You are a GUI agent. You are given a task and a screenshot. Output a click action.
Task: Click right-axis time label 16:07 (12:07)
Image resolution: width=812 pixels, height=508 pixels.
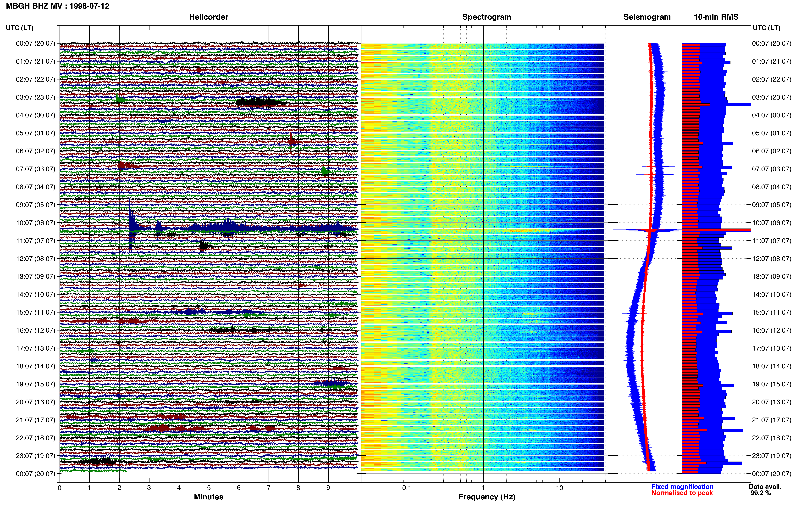tap(772, 330)
